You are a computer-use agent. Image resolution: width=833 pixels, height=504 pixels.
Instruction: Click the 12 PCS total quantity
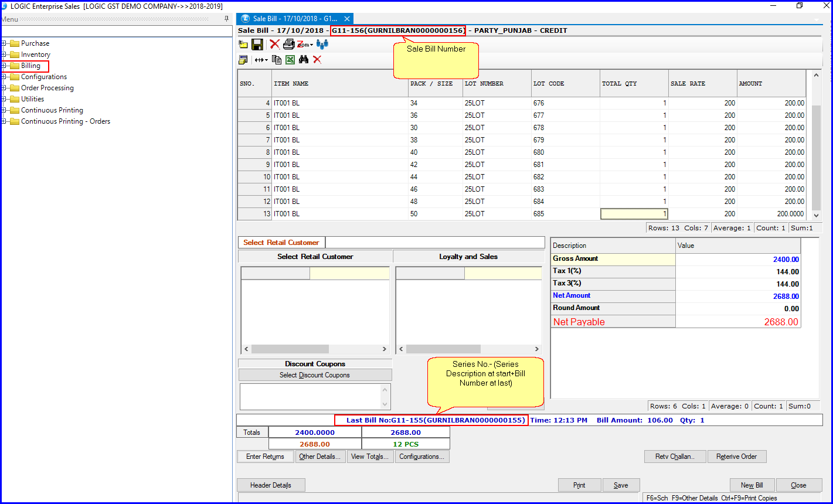[406, 444]
